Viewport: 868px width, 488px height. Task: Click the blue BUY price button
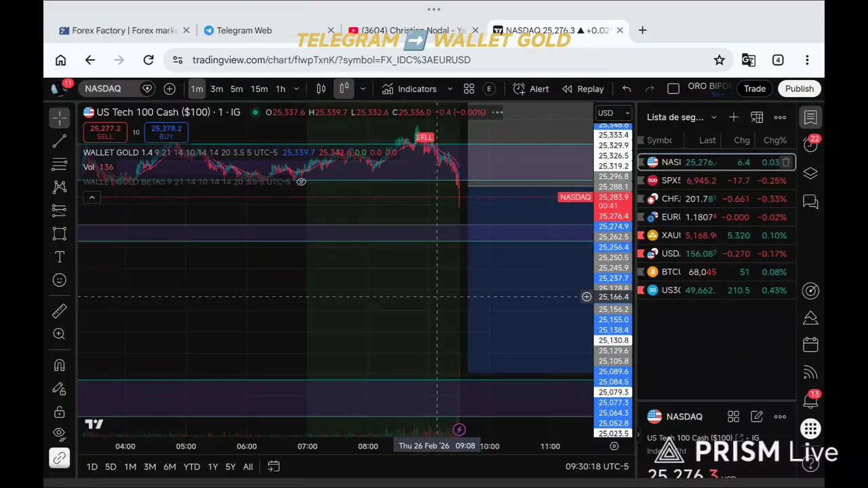click(166, 132)
